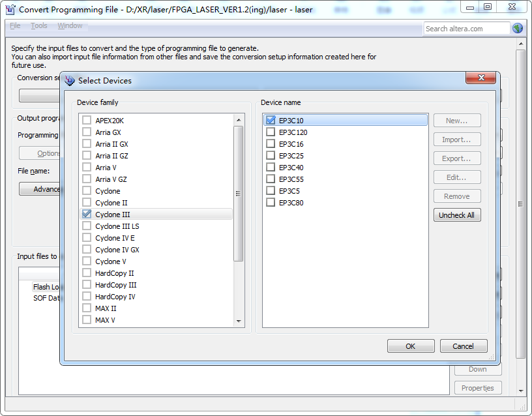Click the device family scrollbar thumb
This screenshot has height=416, width=532.
239,194
